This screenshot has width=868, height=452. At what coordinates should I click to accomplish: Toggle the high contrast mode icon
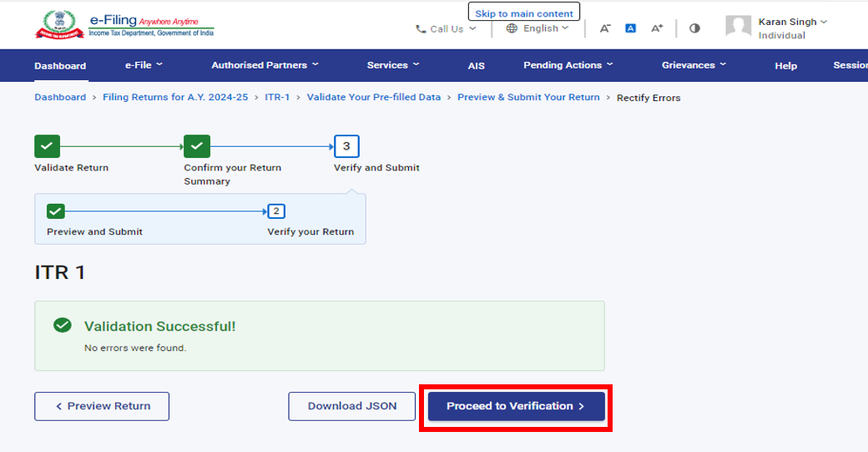(694, 28)
